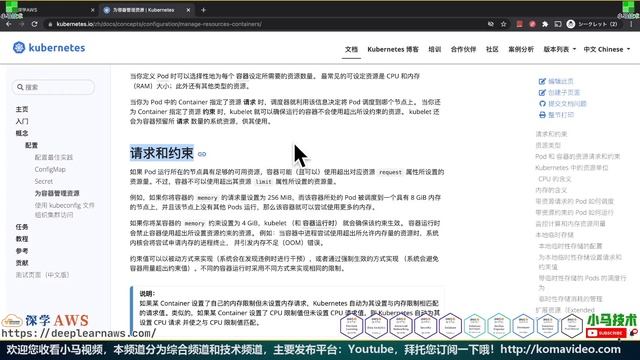Open 社区 in the top navigation
640x360 pixels.
[x=492, y=49]
